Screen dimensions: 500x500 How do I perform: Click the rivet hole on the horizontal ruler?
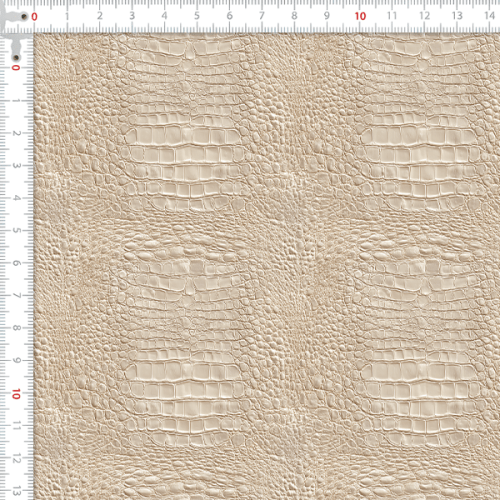[24, 16]
